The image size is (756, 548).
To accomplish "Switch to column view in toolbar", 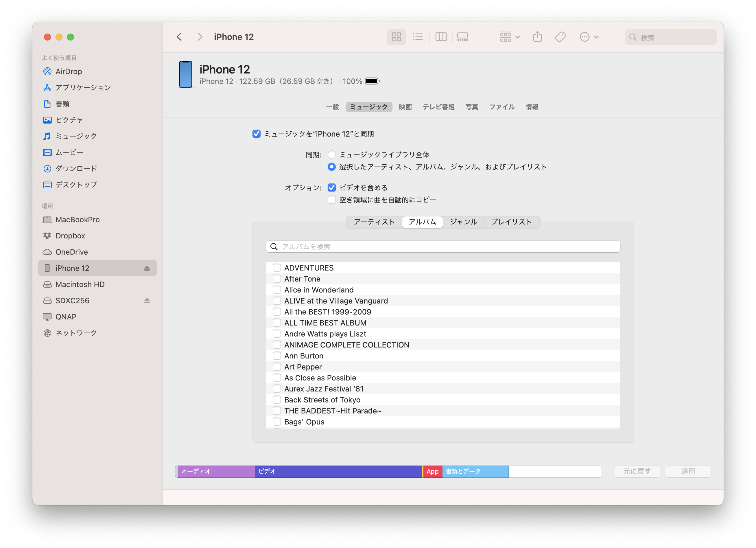I will tap(441, 37).
